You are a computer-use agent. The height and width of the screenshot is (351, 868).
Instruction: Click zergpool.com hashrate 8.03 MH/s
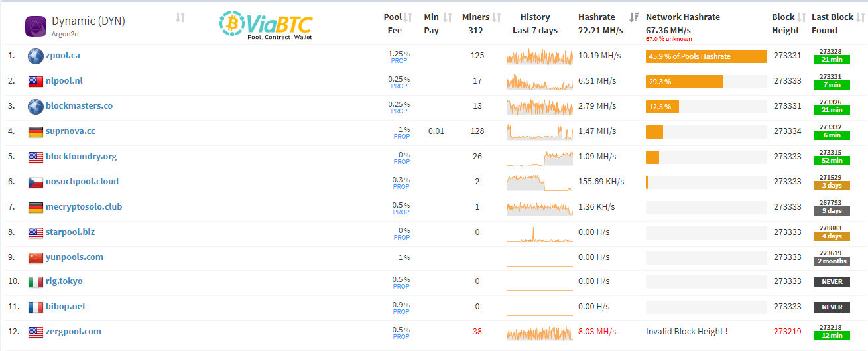(597, 332)
